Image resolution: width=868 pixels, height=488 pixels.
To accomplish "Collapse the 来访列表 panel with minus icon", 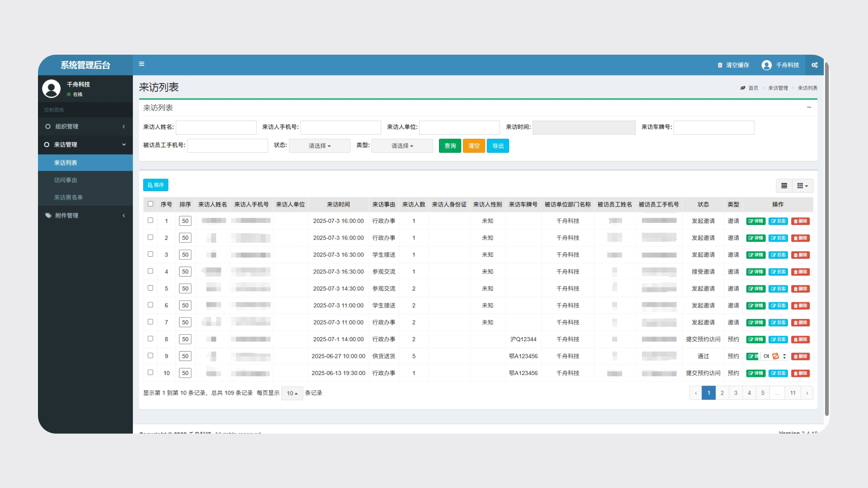I will pyautogui.click(x=809, y=108).
